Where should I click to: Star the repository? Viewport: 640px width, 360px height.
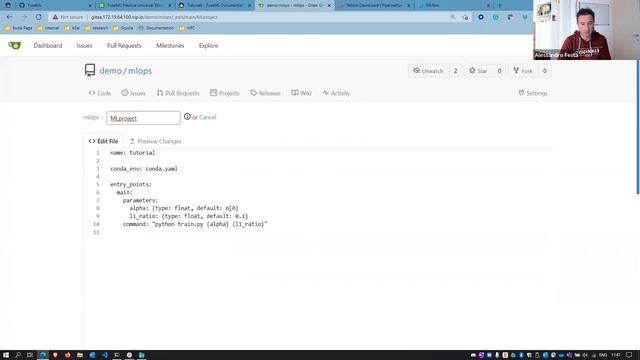click(478, 71)
